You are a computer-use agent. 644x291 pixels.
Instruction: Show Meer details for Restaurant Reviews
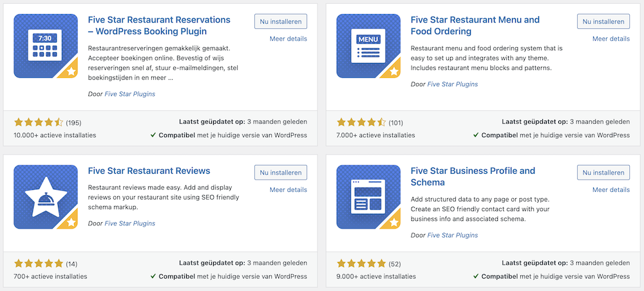tap(288, 190)
